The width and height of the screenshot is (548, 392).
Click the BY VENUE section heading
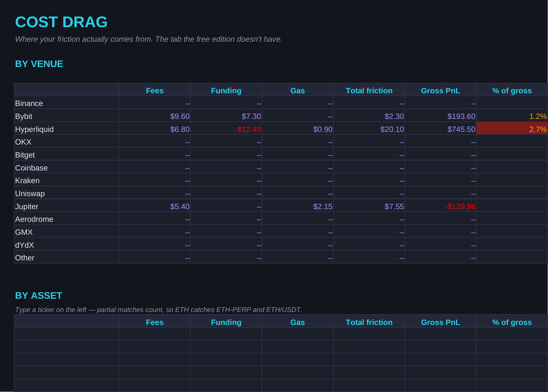click(39, 64)
